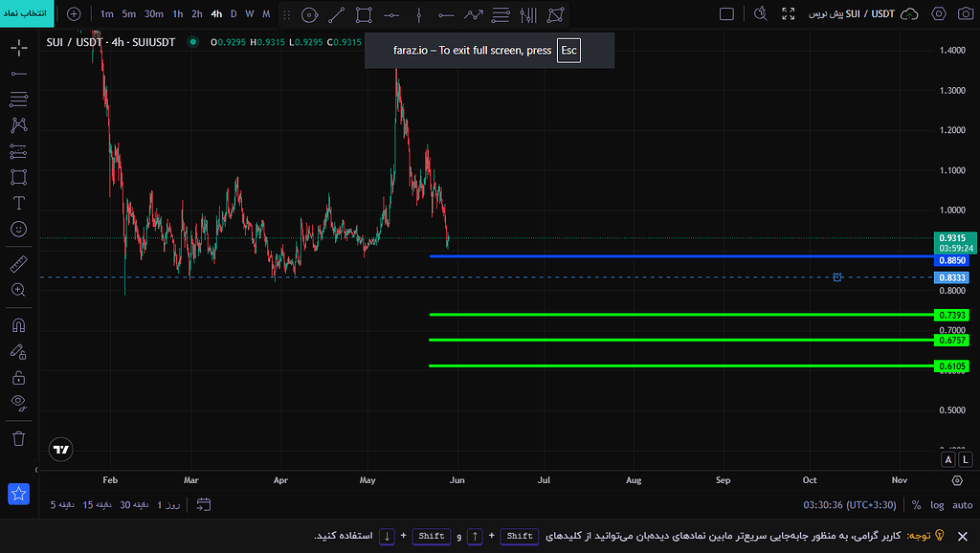Switch to the D daily timeframe
Screen dimensions: 980x553
tap(234, 13)
